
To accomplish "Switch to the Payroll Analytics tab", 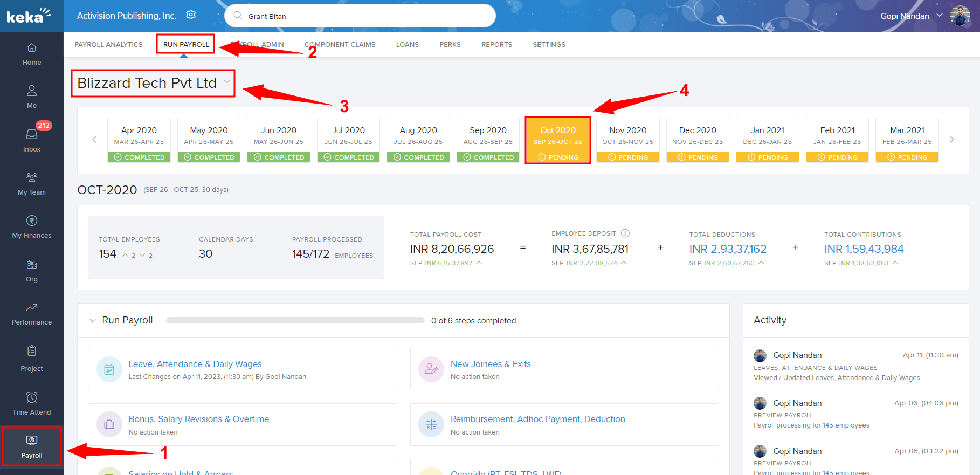I will click(x=108, y=45).
